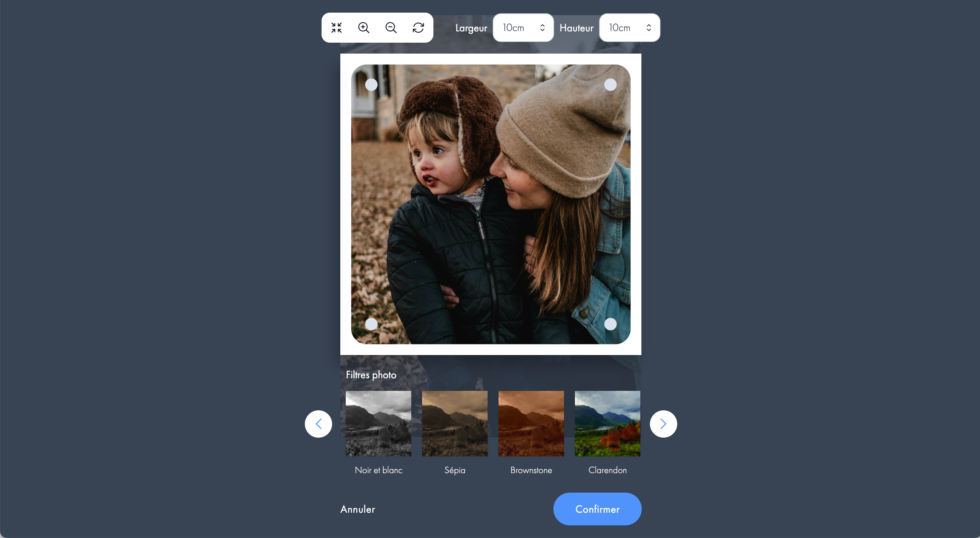Screen dimensions: 980x538
Task: Confirm the photo edits
Action: tap(597, 509)
